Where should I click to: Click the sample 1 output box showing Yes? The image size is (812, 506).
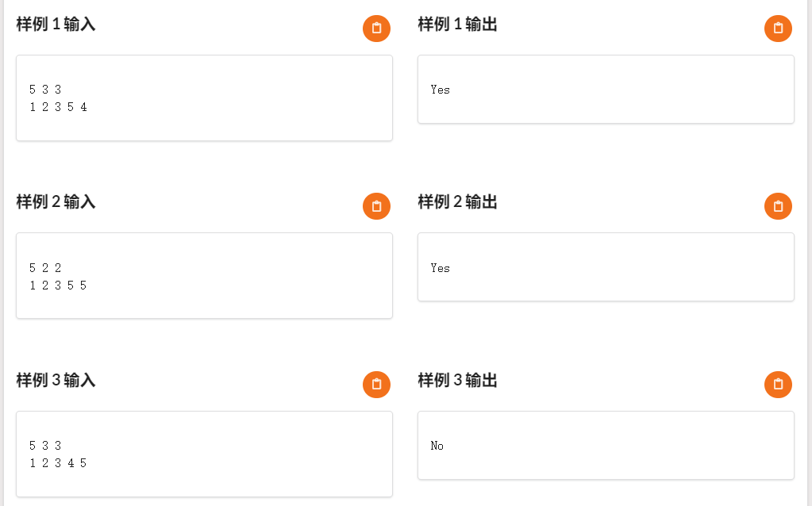606,89
